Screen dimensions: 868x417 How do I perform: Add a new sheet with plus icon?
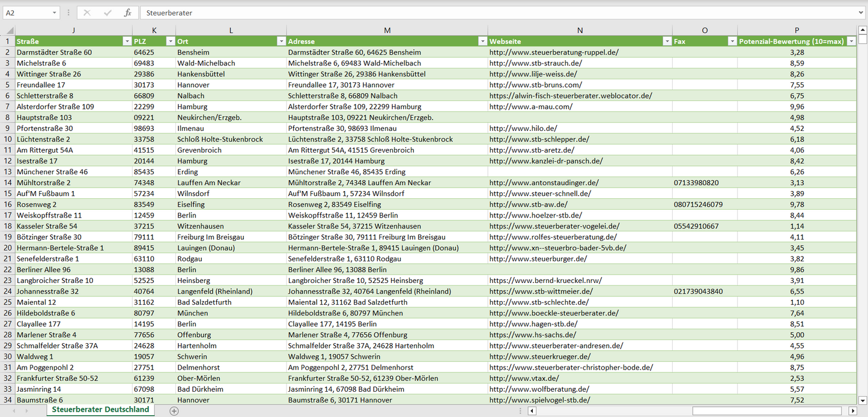coord(174,411)
